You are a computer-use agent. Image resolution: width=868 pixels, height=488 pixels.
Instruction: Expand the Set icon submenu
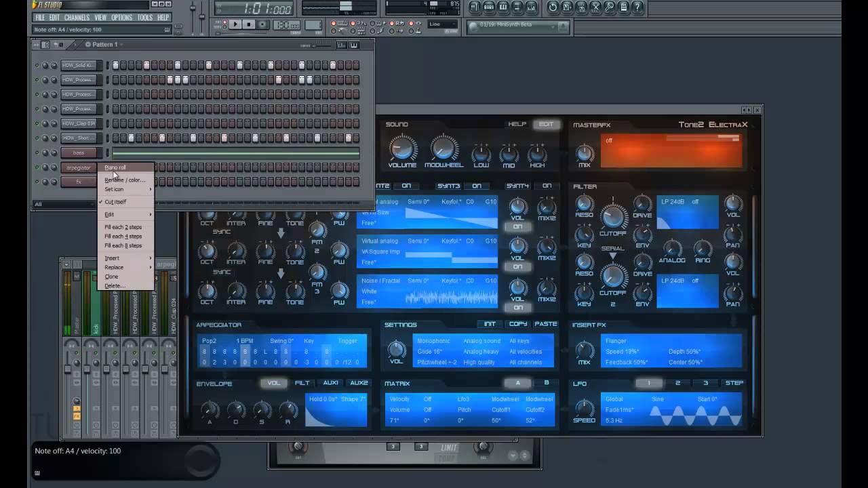coord(126,189)
